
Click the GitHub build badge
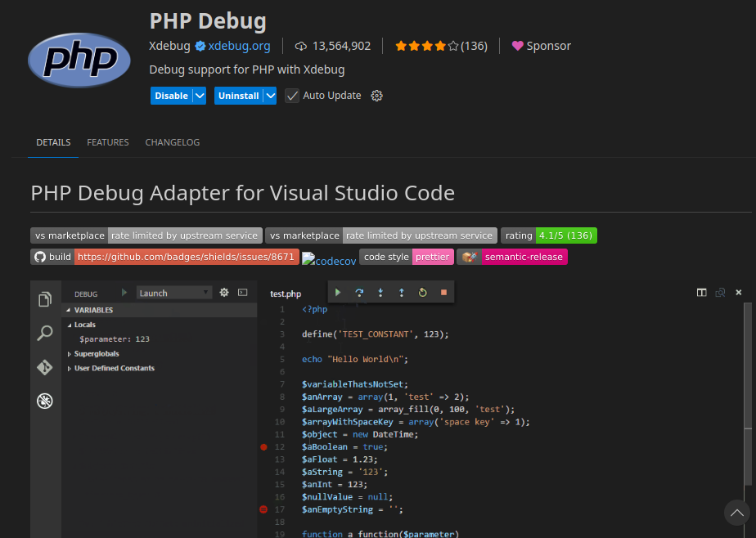pos(165,257)
